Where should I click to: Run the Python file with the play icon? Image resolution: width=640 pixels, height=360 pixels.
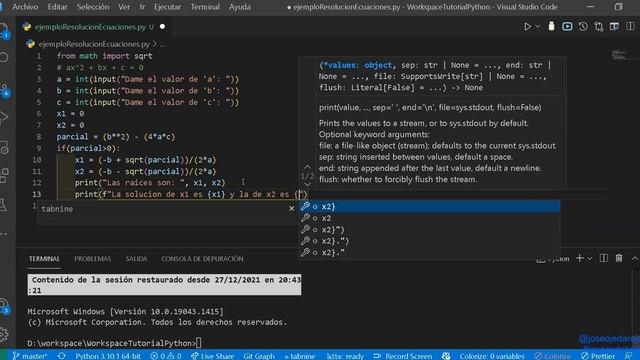527,27
